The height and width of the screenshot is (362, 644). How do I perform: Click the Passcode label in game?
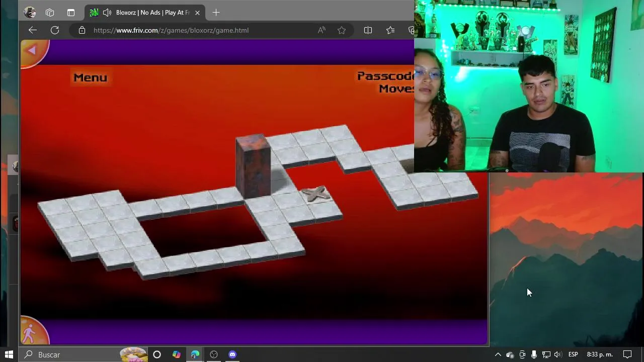click(x=385, y=76)
